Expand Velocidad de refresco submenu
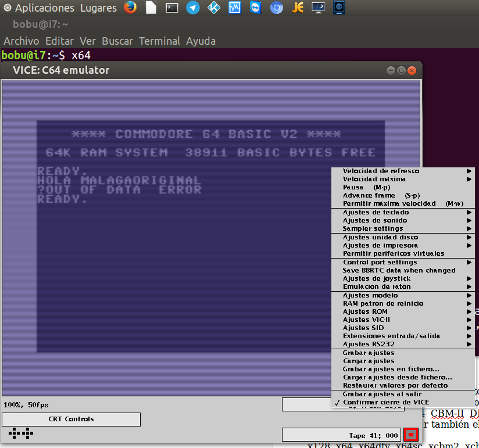This screenshot has height=448, width=479. 403,171
